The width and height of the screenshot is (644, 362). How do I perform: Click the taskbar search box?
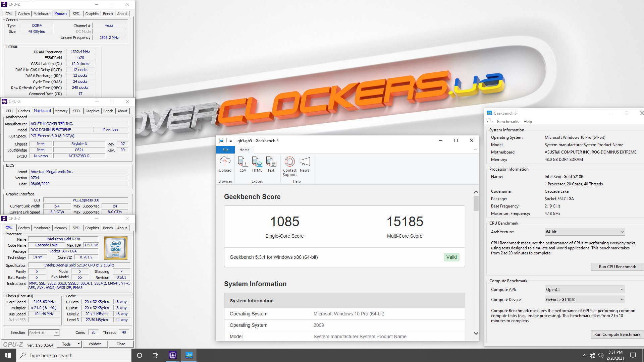tap(74, 355)
